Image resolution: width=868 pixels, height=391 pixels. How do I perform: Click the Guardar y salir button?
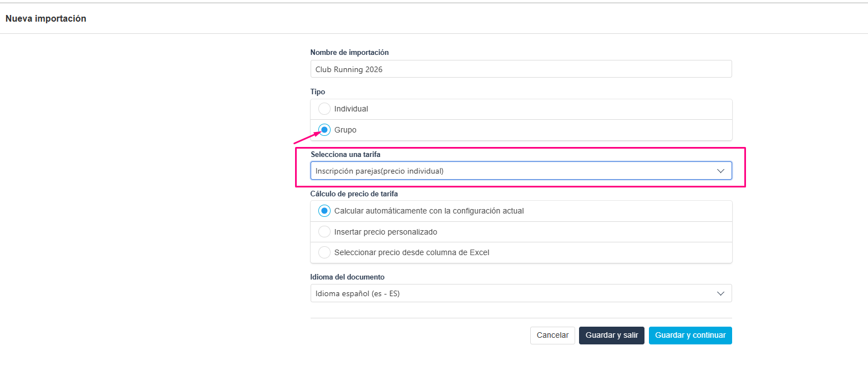(611, 336)
